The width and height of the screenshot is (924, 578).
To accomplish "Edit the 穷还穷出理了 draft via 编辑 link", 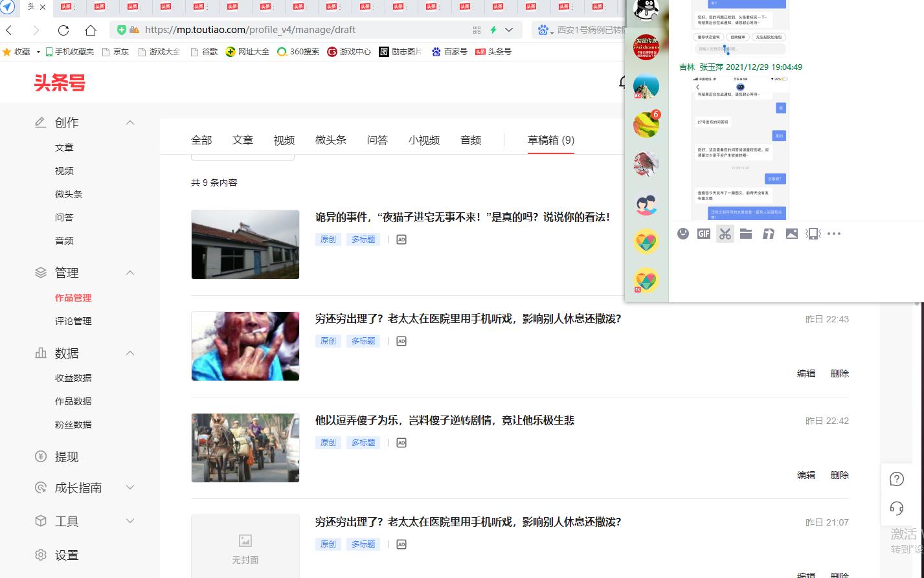I will (806, 373).
